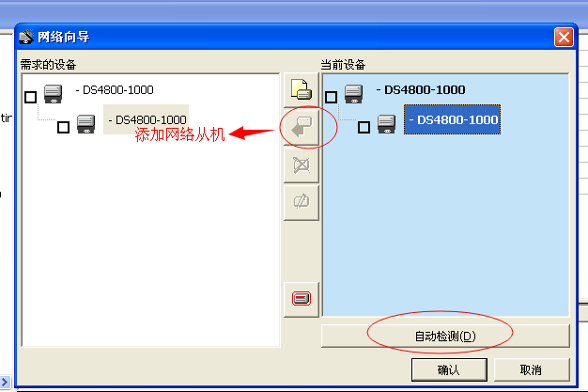Select highlighted DS4800-1000 entry in 当前设备
The image size is (588, 392).
click(453, 120)
